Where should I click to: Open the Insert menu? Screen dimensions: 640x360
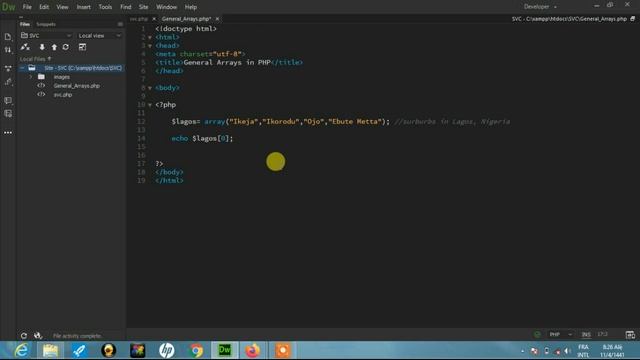(x=83, y=7)
